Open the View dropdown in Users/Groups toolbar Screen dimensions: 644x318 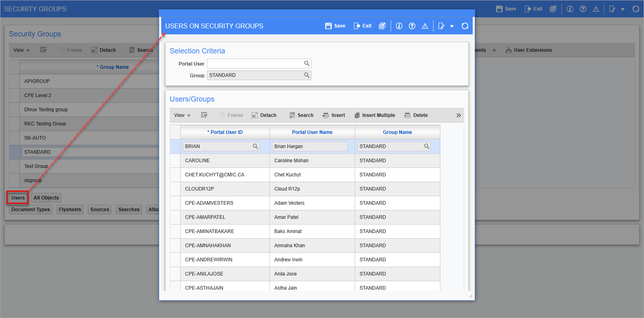pos(182,115)
